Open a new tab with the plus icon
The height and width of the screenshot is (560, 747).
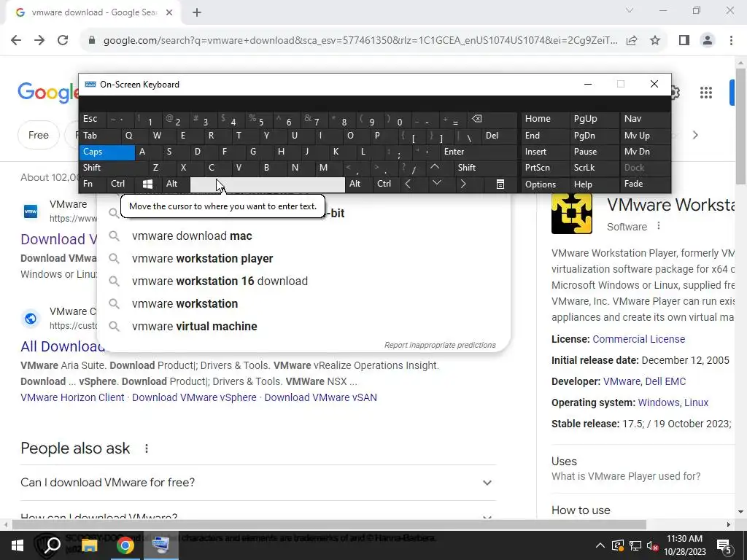coord(197,12)
